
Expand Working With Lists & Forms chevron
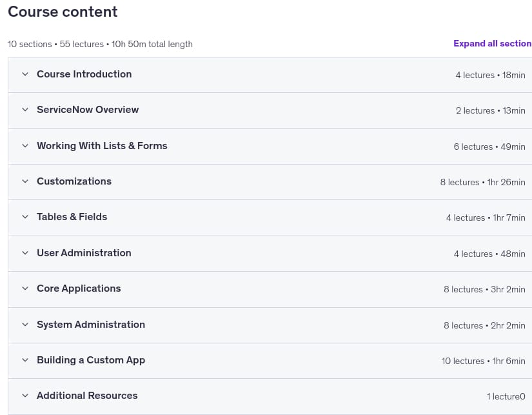pos(25,146)
